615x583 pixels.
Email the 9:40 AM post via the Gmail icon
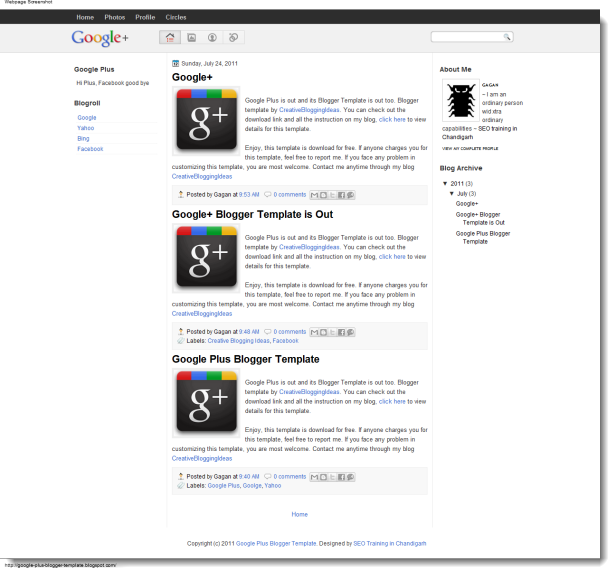point(314,477)
